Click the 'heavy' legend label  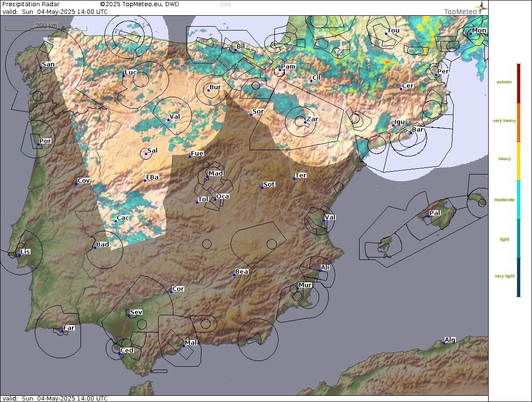pos(504,159)
